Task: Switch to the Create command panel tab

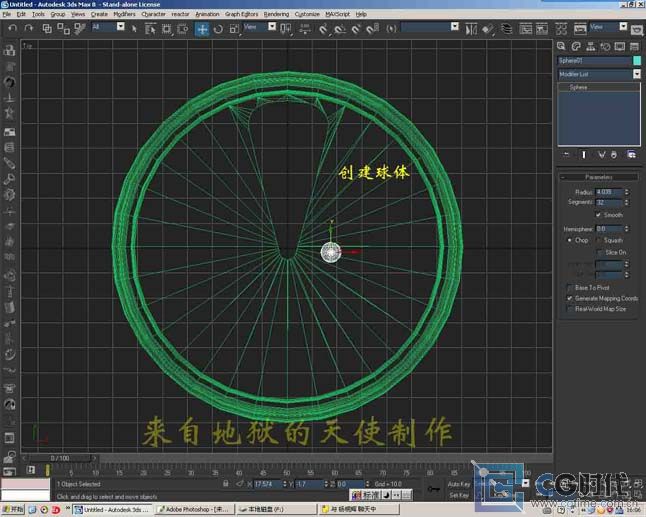Action: tap(561, 47)
